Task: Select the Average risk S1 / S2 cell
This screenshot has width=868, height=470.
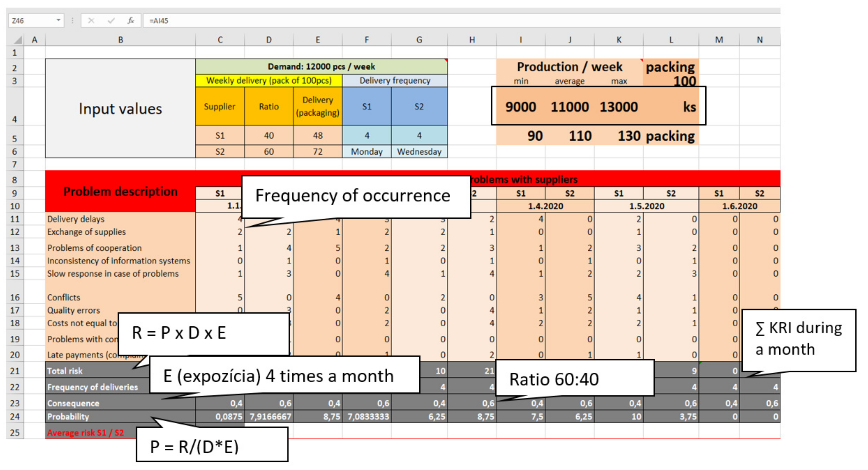Action: [x=86, y=432]
